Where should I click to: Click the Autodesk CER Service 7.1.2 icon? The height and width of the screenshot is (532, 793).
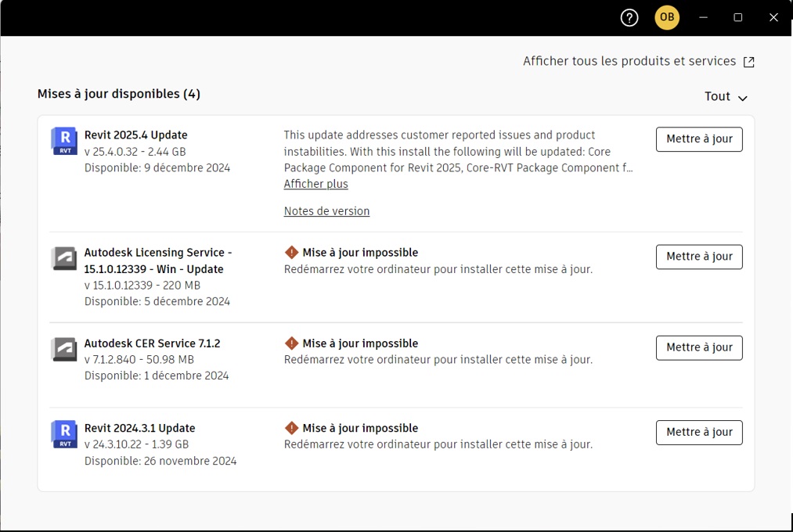[63, 349]
